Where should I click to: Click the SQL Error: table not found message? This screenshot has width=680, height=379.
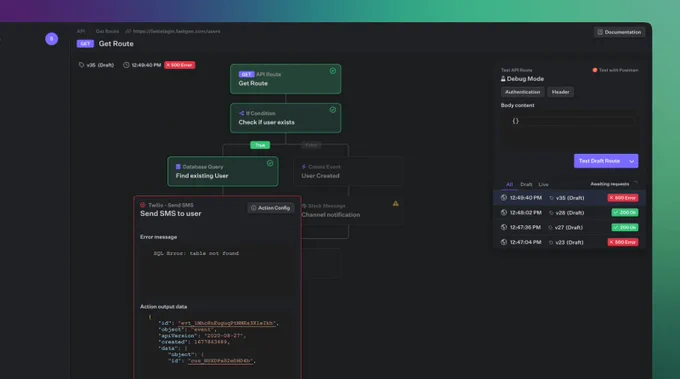click(x=196, y=253)
